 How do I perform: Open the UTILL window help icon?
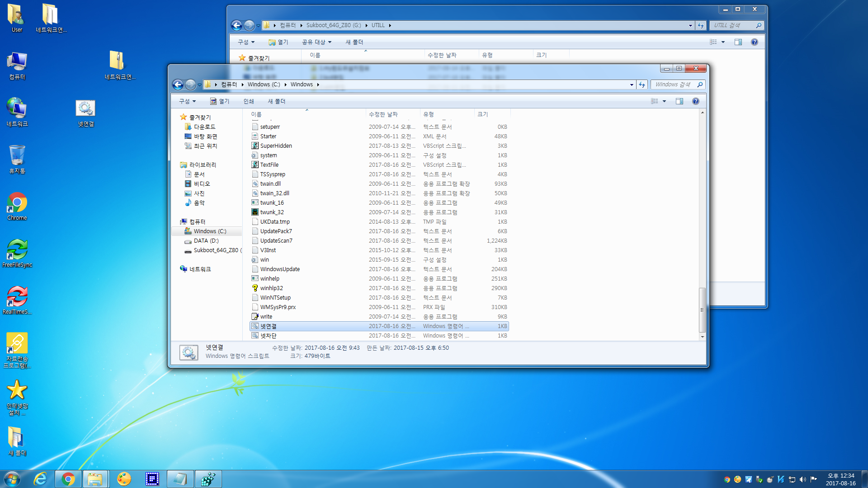(x=755, y=42)
